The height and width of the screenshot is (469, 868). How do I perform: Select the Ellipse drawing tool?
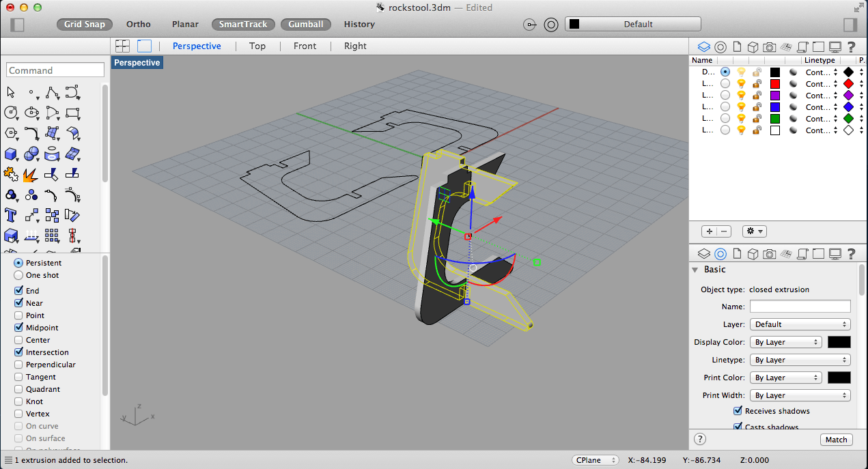click(31, 113)
